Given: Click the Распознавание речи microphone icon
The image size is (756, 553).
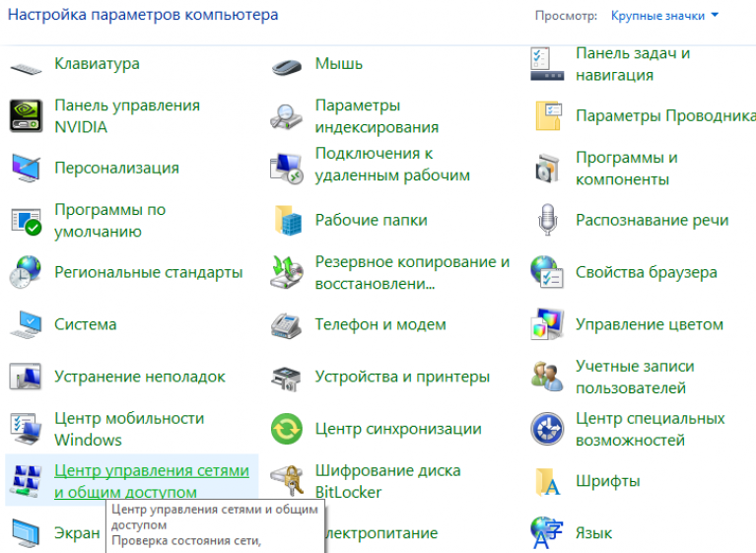Looking at the screenshot, I should (x=547, y=221).
